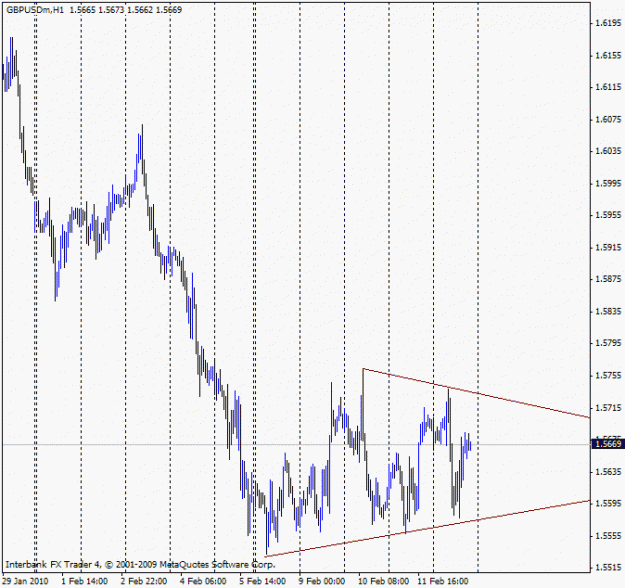Click the GBPUSDm,H1 chart title text
Viewport: 625px width, 588px height.
click(35, 10)
